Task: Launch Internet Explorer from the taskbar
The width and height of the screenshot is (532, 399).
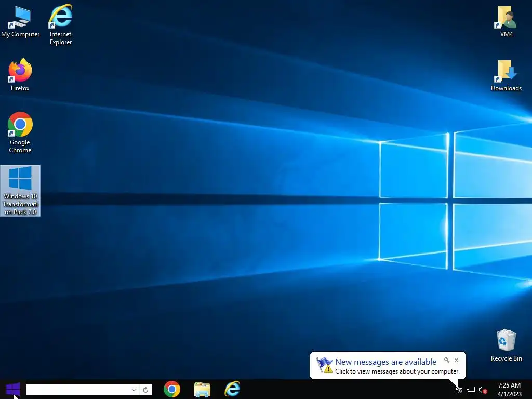Action: point(232,389)
